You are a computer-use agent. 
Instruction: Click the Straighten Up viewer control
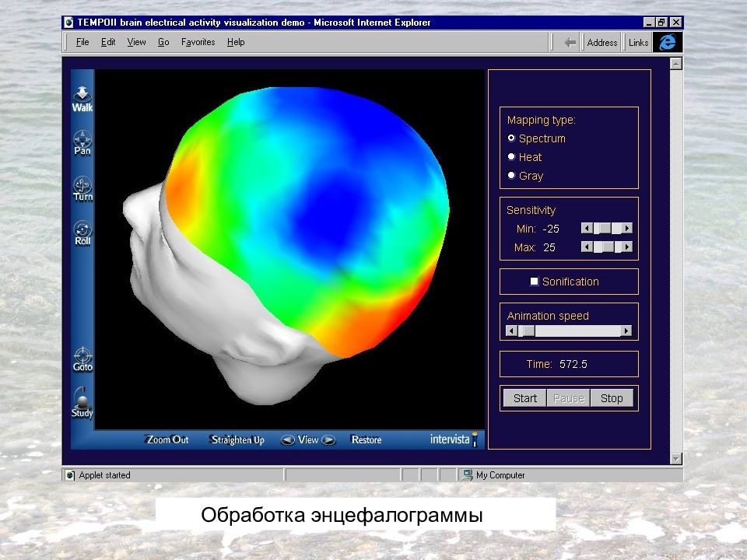click(x=238, y=440)
